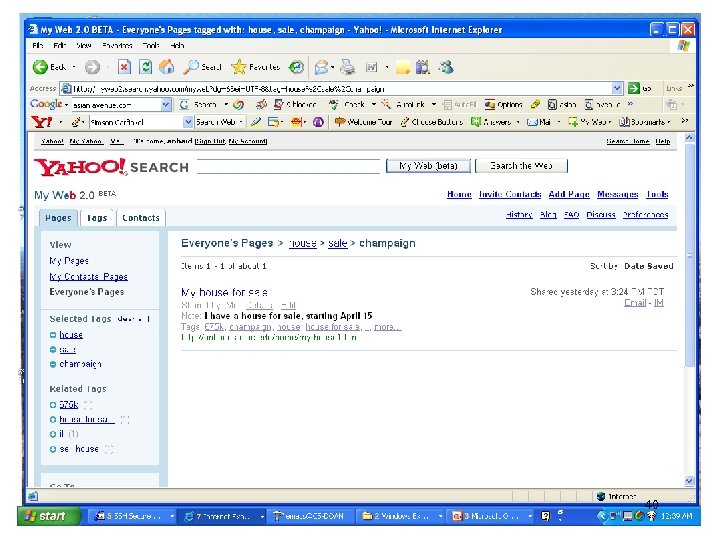Click the My Web (beta) search button
This screenshot has width=720, height=540.
428,166
